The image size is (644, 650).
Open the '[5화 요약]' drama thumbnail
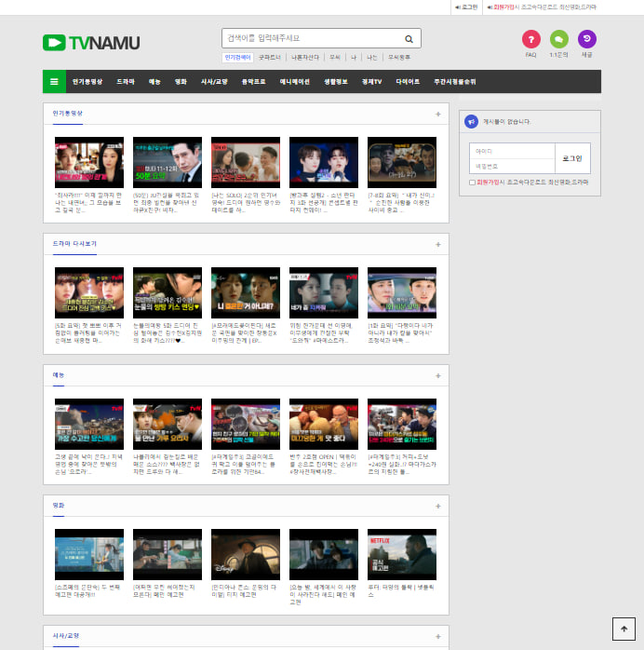point(89,292)
